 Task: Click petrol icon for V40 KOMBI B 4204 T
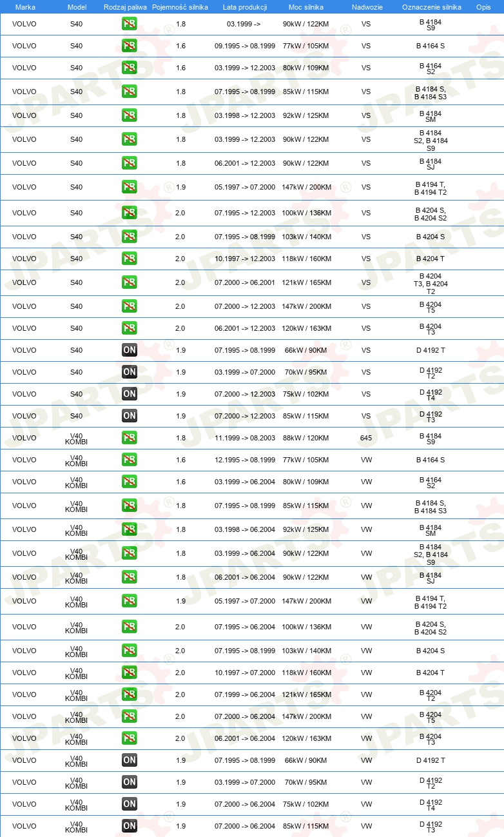[x=130, y=673]
